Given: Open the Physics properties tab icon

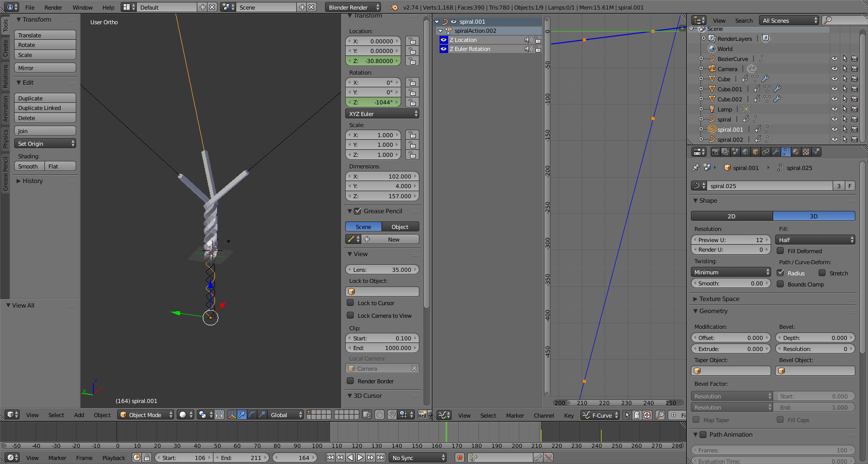Looking at the screenshot, I should (x=816, y=152).
